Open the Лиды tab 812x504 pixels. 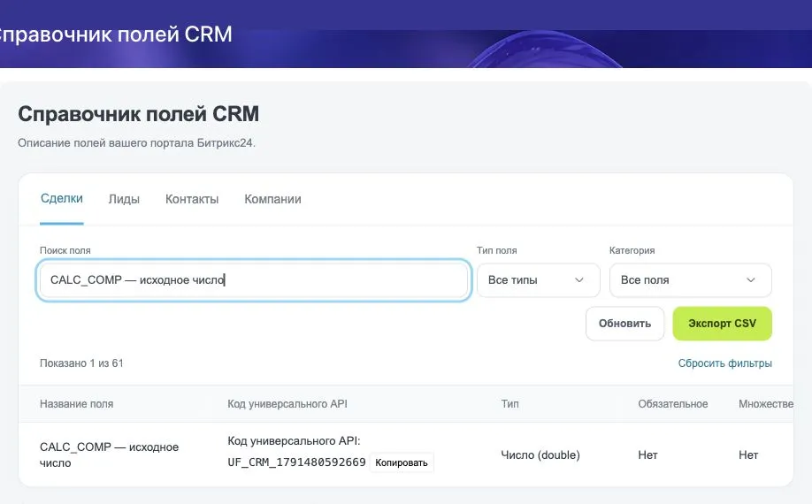124,199
